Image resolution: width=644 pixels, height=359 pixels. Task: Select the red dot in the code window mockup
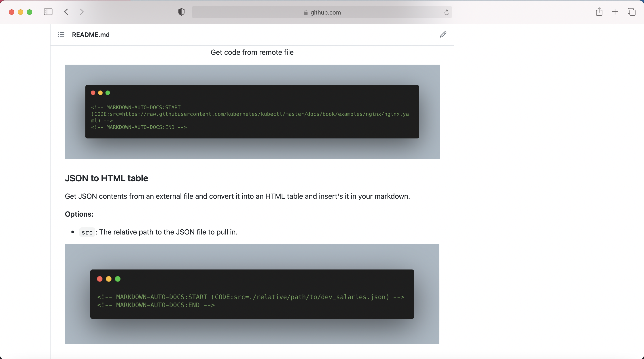(93, 93)
